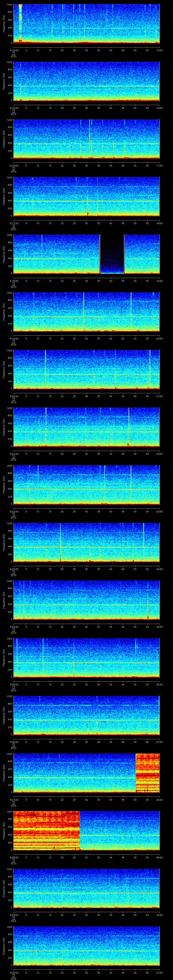Click the 5:22:00 start time label

[x=14, y=512]
